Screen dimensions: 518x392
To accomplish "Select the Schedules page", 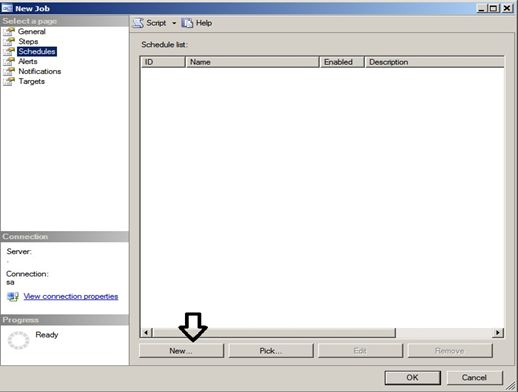I will tap(37, 51).
